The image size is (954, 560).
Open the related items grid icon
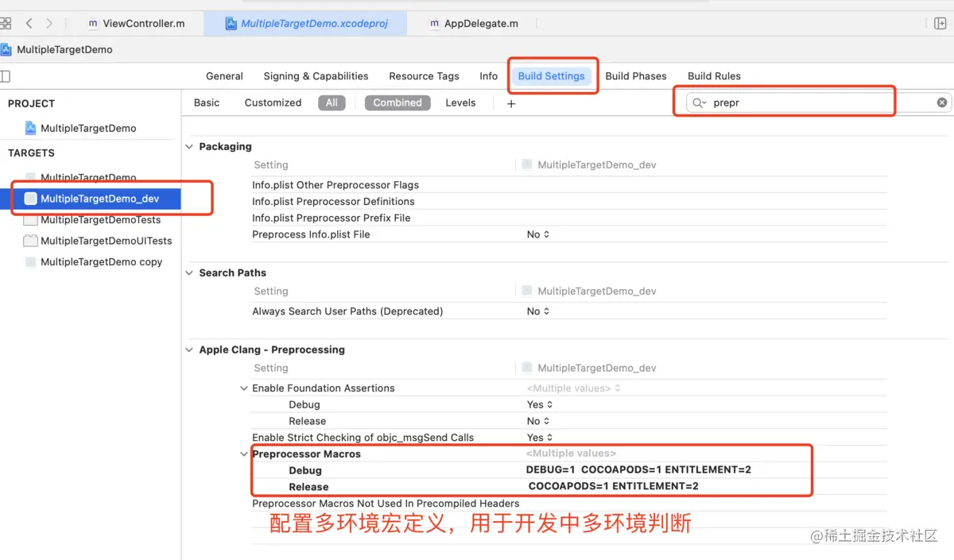6,24
